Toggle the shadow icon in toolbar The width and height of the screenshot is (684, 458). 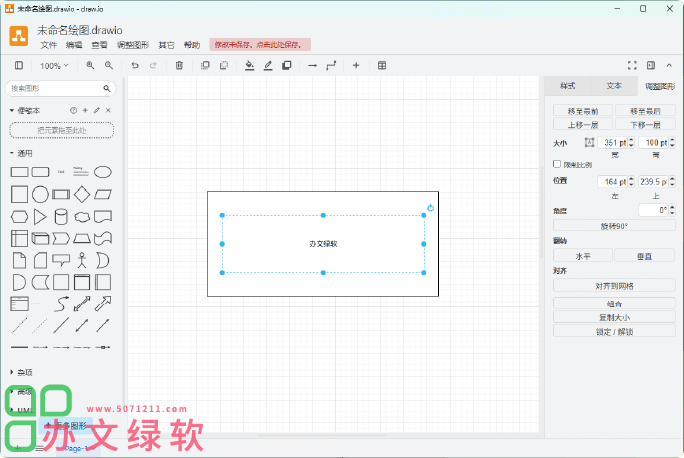[x=287, y=65]
